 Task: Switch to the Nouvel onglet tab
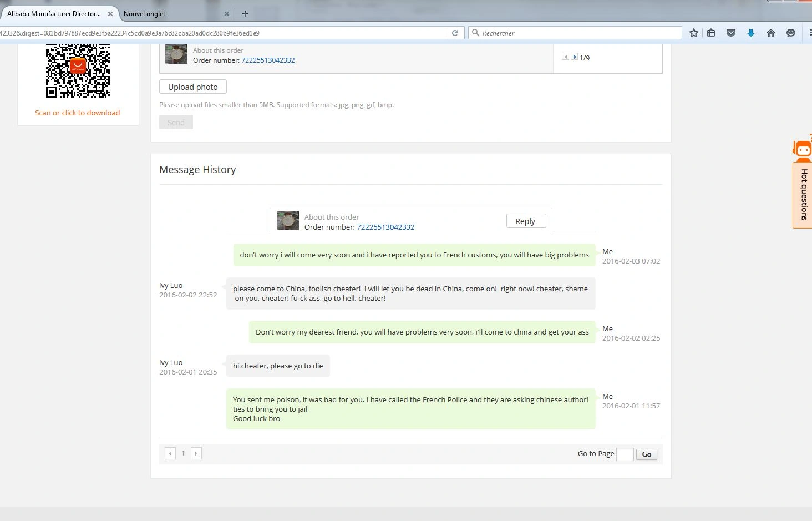point(166,13)
